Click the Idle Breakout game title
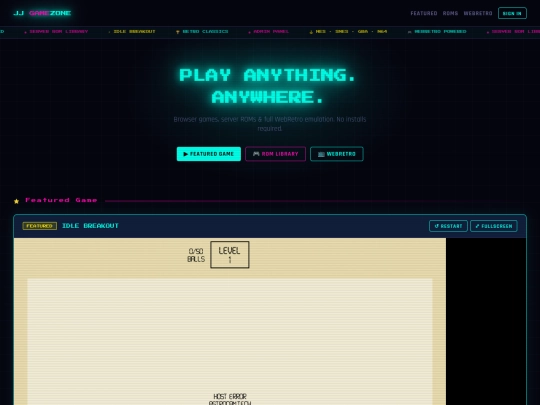Image resolution: width=540 pixels, height=405 pixels. [x=90, y=226]
